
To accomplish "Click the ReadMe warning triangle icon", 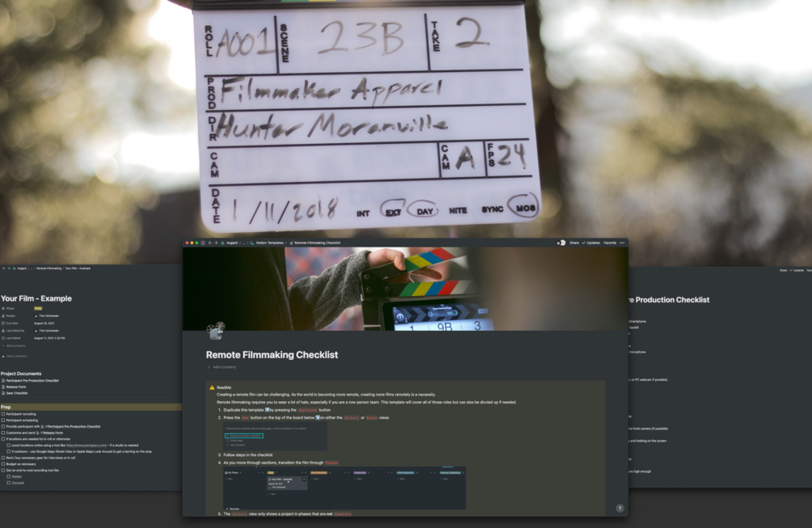I will (x=212, y=387).
